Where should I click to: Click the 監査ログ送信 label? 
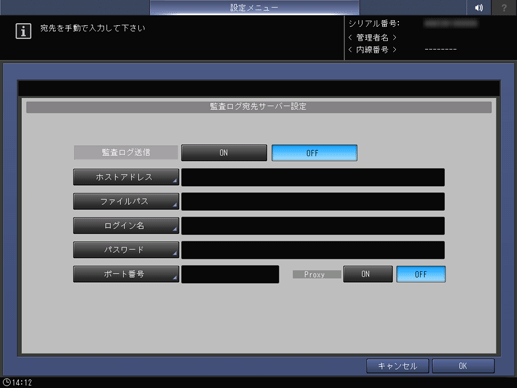[x=126, y=153]
